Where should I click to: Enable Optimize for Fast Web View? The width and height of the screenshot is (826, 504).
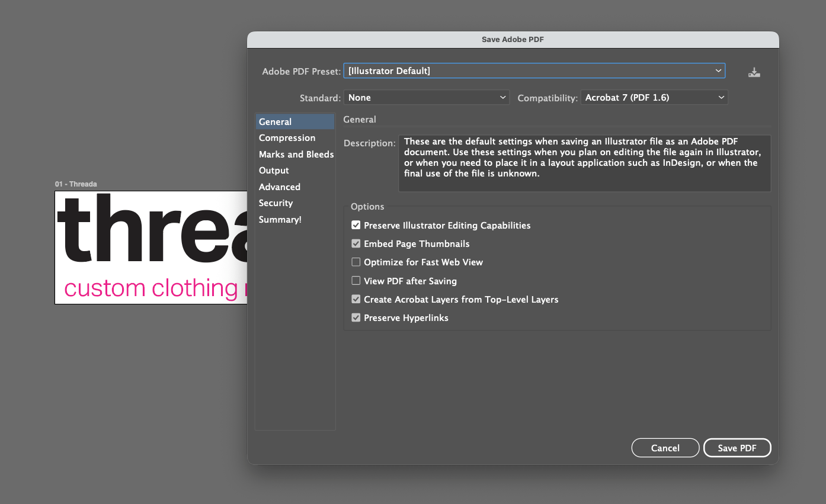tap(356, 262)
